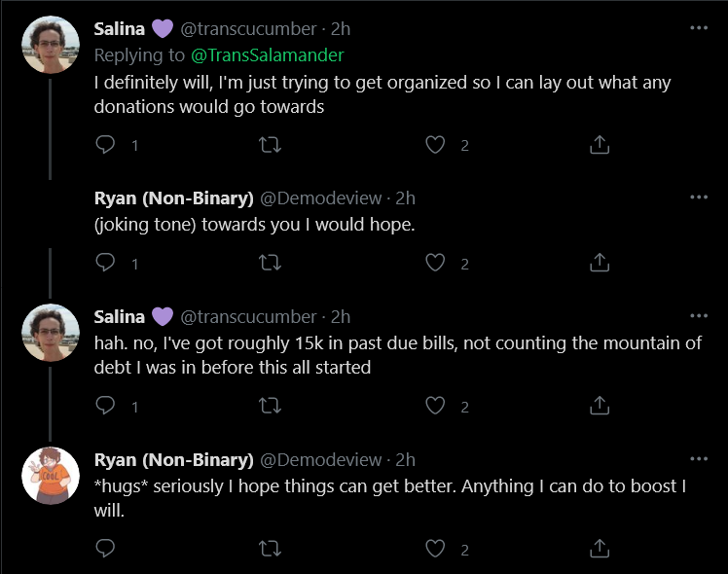
Task: Like Ryan's joking tone tweet
Action: click(x=435, y=263)
